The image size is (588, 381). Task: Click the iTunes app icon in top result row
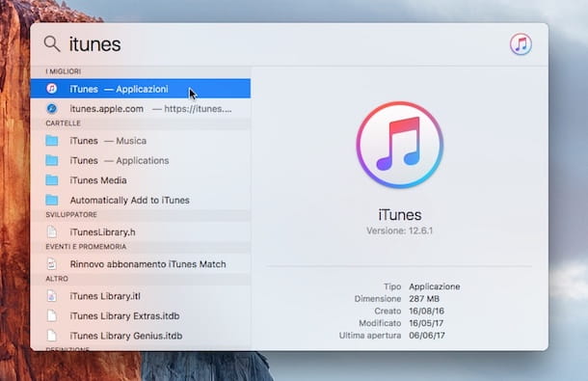tap(52, 89)
